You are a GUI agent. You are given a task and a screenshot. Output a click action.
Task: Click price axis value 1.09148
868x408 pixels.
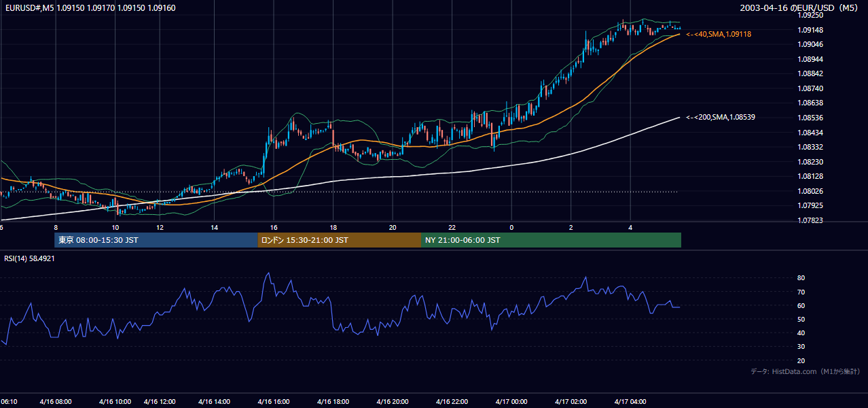pyautogui.click(x=812, y=30)
